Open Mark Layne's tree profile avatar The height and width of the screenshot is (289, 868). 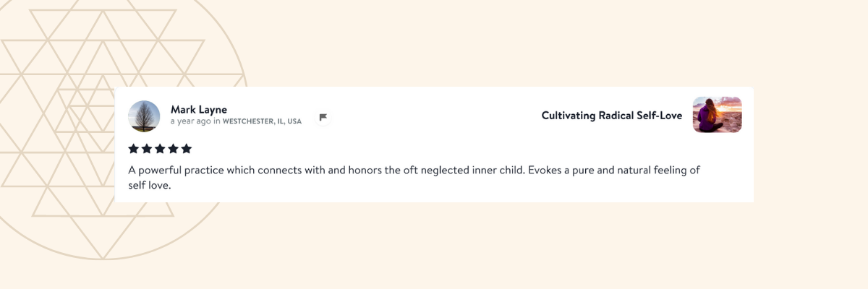144,116
